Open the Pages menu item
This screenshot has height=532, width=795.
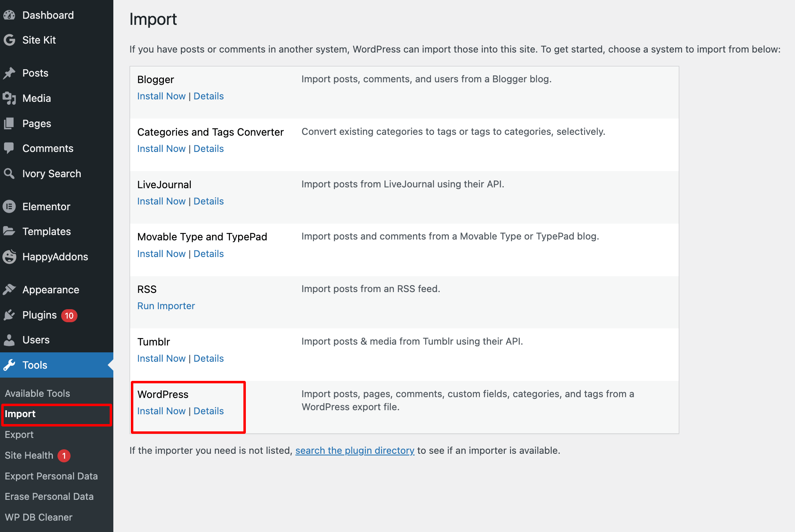pos(37,124)
